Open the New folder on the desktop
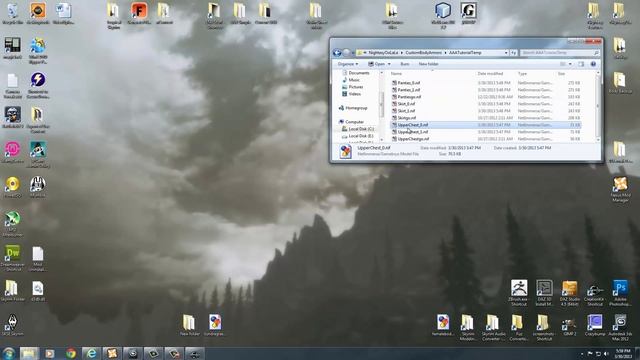The height and width of the screenshot is (360, 640). coord(190,325)
